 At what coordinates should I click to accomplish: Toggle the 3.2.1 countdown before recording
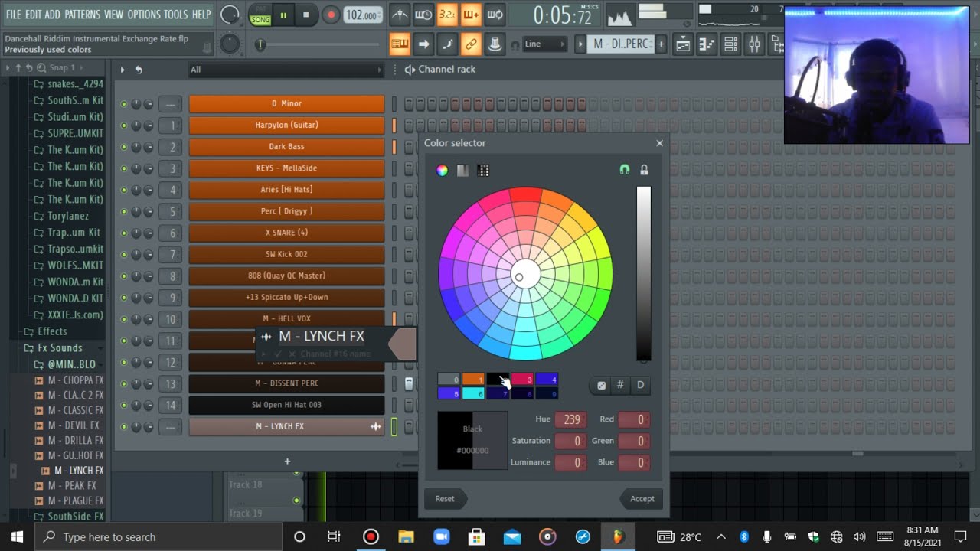pos(447,15)
